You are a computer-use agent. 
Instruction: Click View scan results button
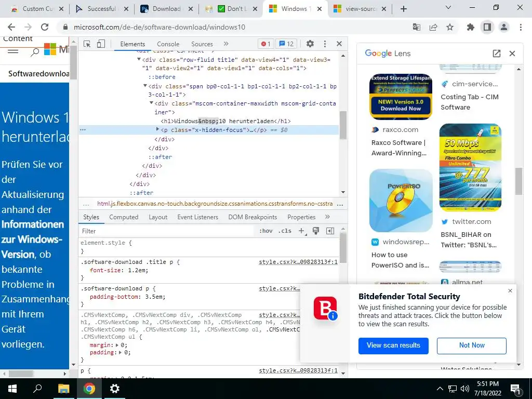[393, 345]
